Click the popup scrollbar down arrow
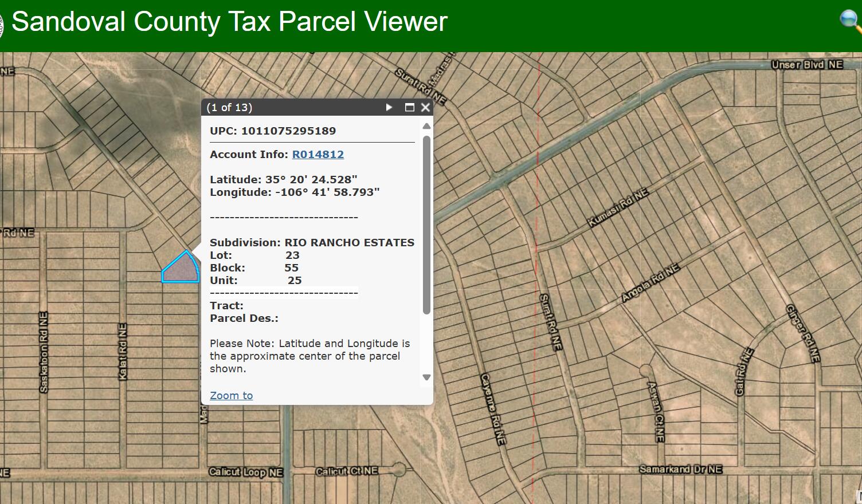Image resolution: width=862 pixels, height=504 pixels. 426,377
